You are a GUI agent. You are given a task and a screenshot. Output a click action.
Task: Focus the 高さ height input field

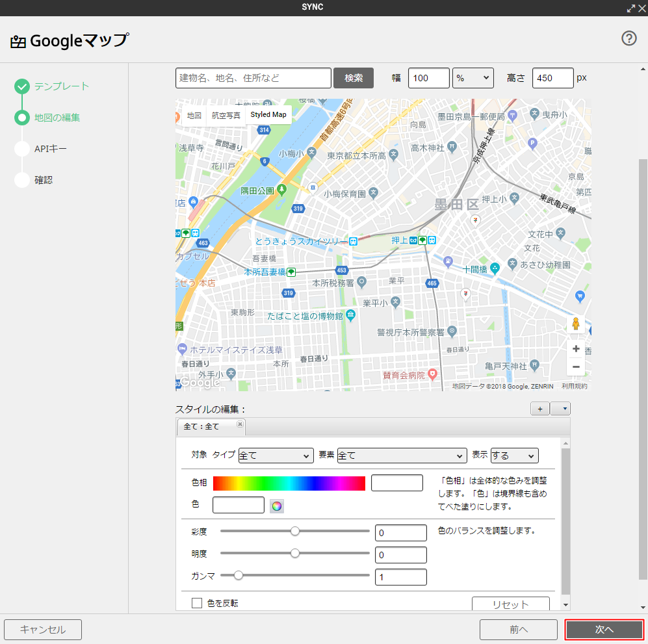(x=552, y=78)
